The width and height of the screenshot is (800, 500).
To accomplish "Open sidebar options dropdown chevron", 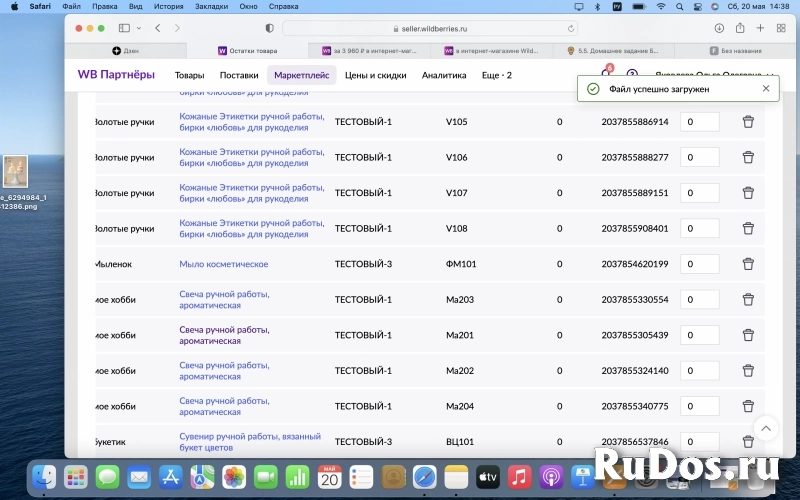I will [139, 28].
